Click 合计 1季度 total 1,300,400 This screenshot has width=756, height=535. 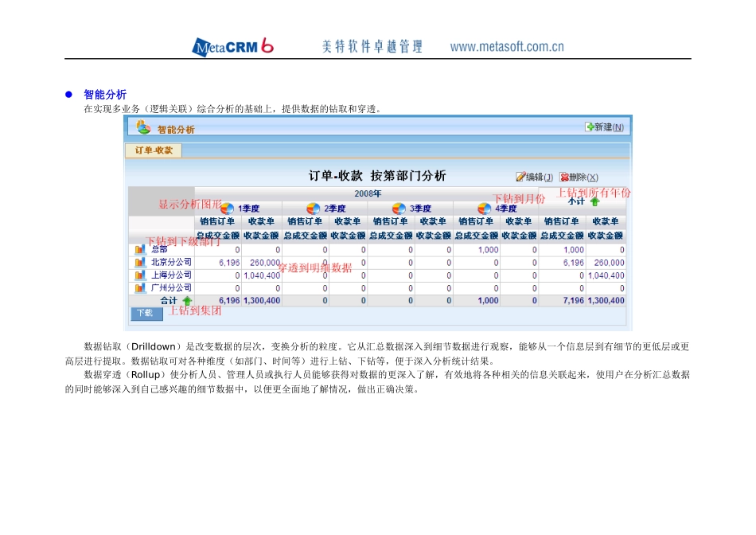point(262,301)
